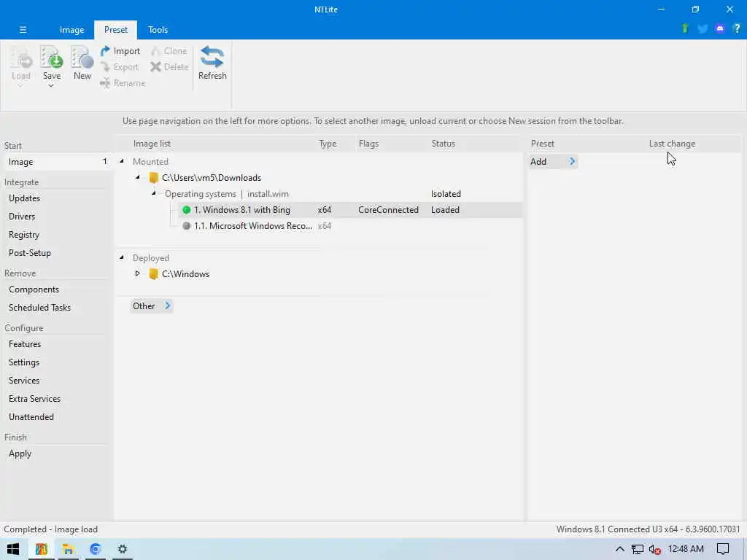The image size is (747, 560).
Task: Click Export in the ribbon
Action: (x=120, y=67)
